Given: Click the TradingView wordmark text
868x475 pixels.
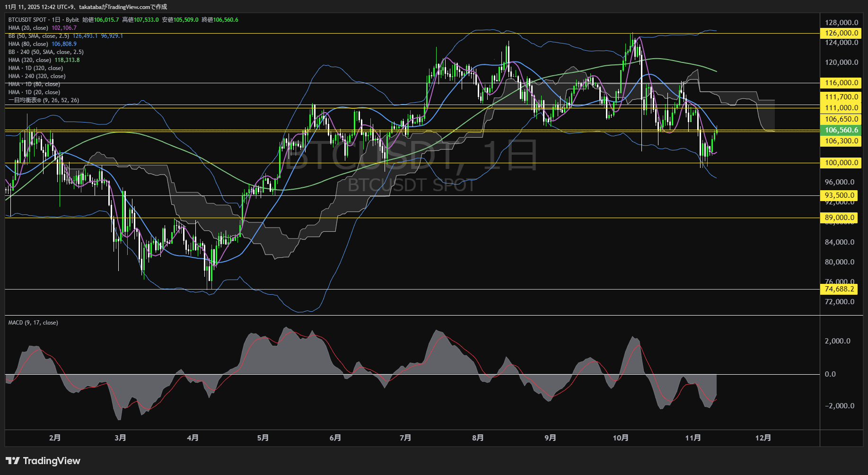Looking at the screenshot, I should point(52,461).
